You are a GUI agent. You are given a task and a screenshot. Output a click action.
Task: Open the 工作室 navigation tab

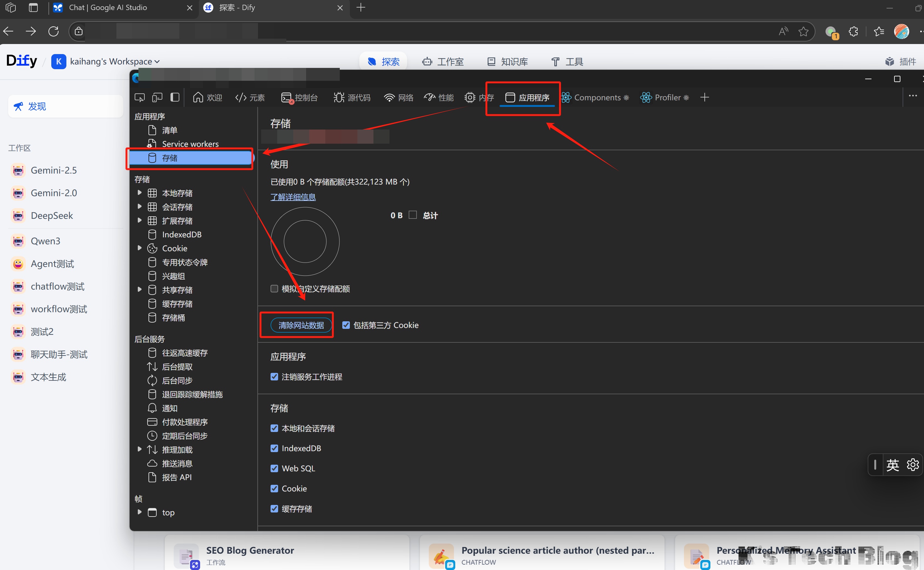coord(443,61)
